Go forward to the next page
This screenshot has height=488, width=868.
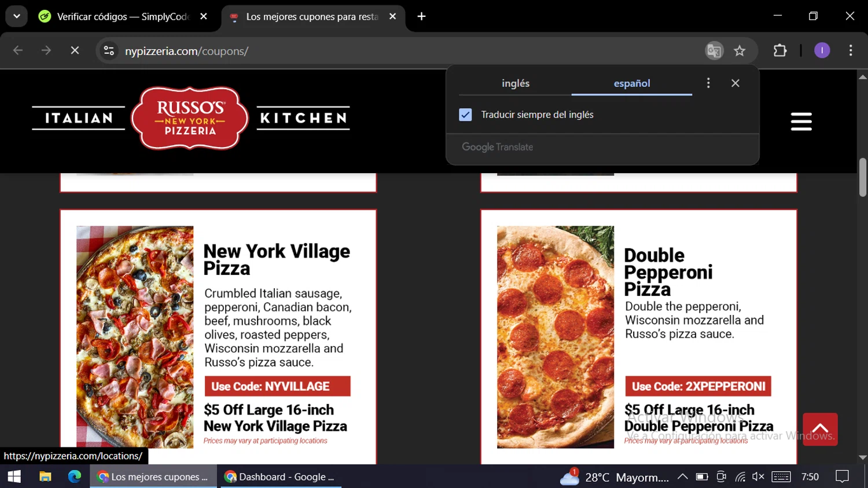[x=46, y=51]
